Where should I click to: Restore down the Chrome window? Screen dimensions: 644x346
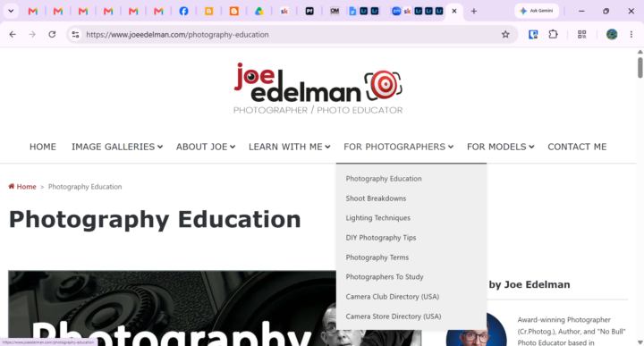606,11
